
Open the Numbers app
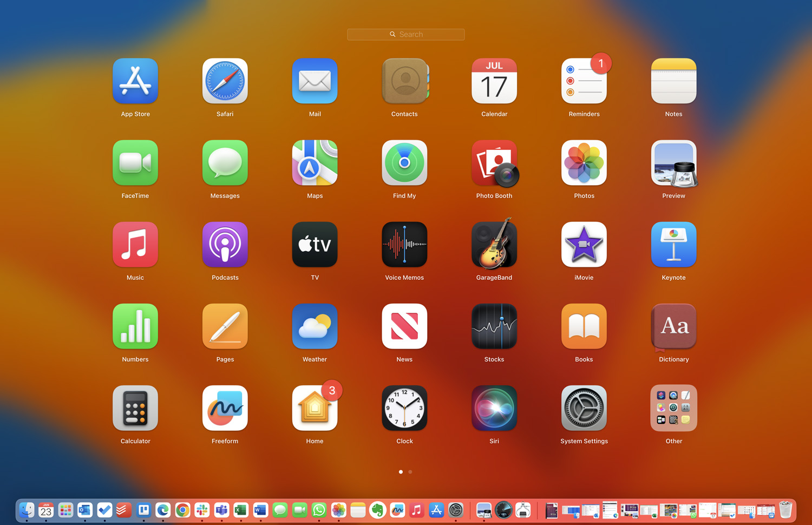(135, 326)
